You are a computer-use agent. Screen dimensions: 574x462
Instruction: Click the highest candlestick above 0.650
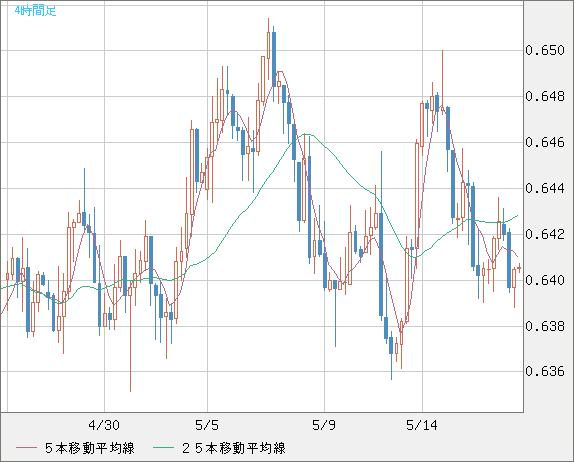(268, 45)
